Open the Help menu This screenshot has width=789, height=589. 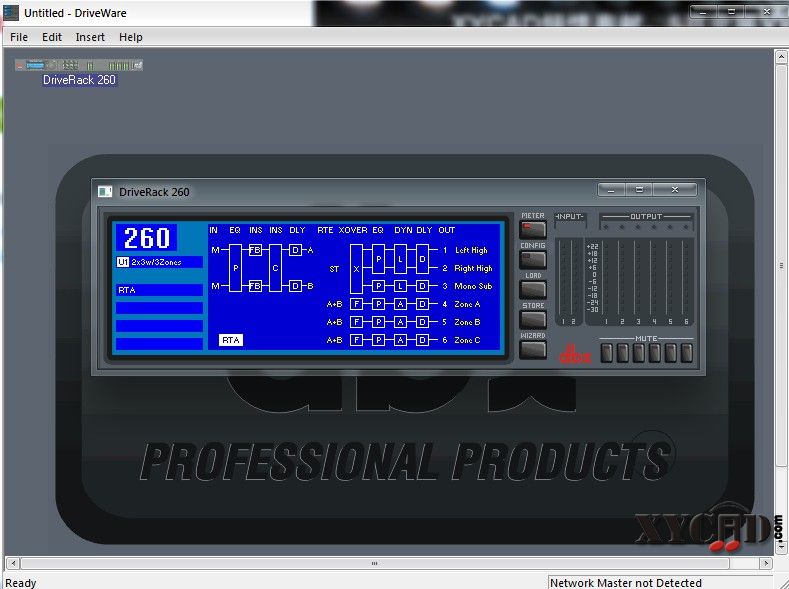click(131, 37)
